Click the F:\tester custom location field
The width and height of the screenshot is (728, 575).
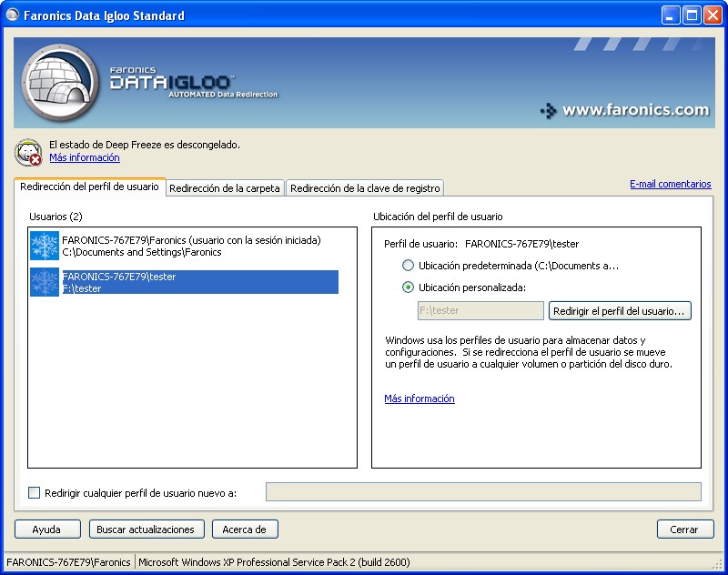(480, 310)
